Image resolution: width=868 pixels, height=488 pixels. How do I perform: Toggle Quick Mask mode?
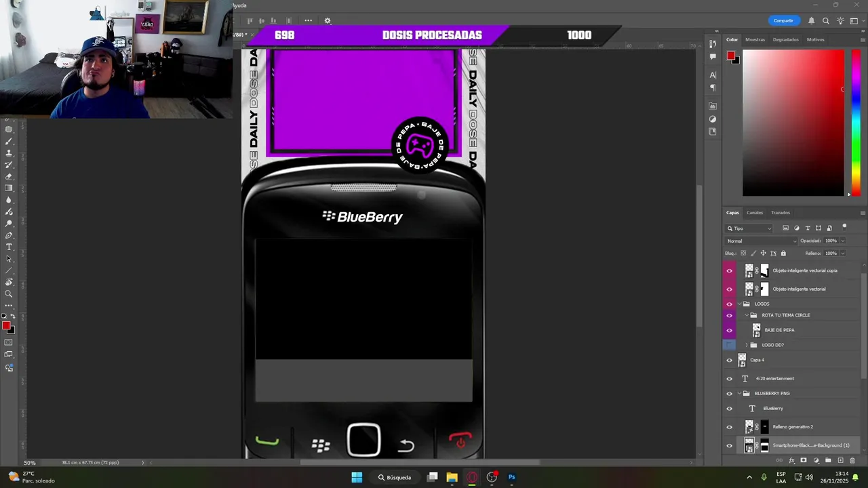pyautogui.click(x=9, y=342)
